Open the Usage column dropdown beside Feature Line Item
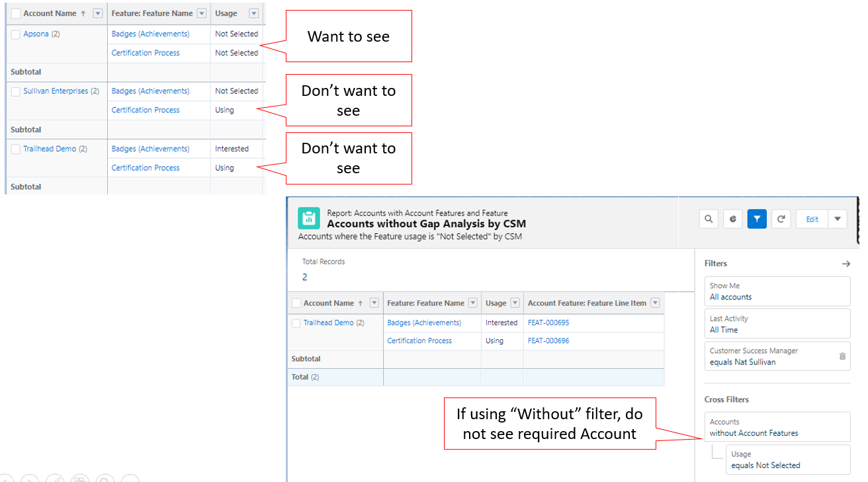Screen dimensions: 868x482 pyautogui.click(x=513, y=303)
